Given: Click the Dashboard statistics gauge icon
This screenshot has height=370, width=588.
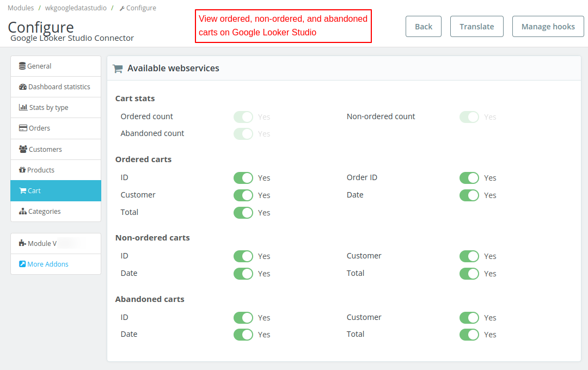Looking at the screenshot, I should [23, 87].
